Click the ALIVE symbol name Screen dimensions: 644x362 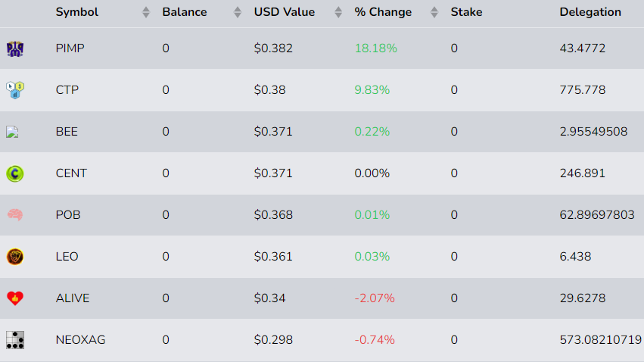pyautogui.click(x=73, y=298)
